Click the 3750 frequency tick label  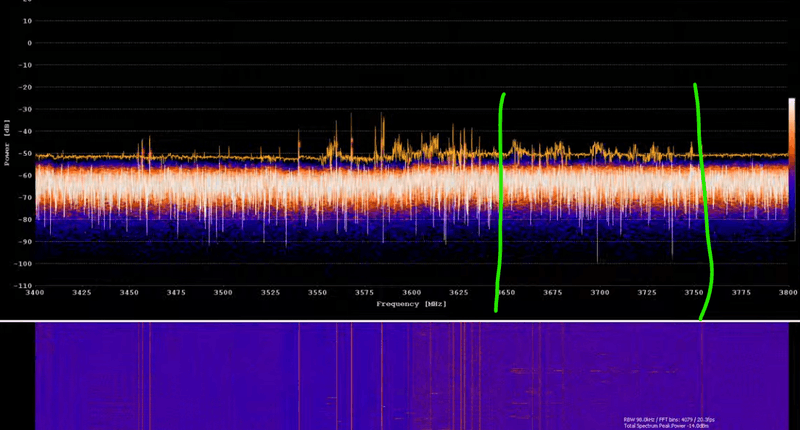694,292
